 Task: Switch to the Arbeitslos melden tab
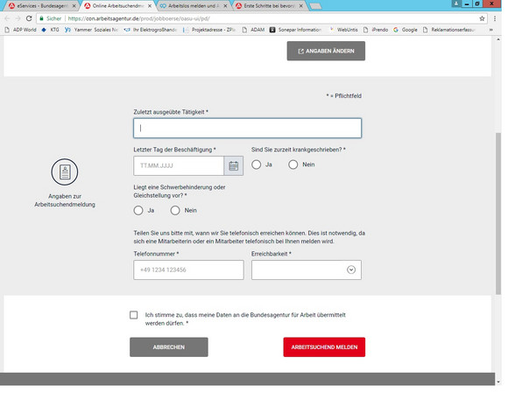click(194, 6)
